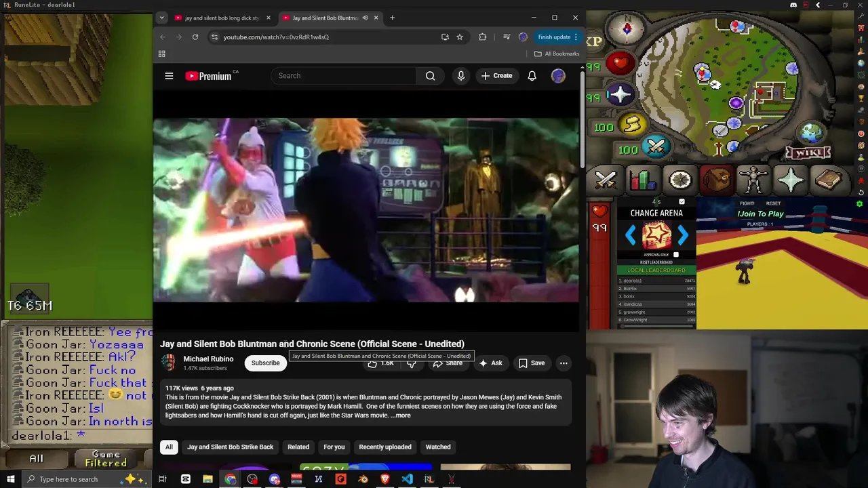Image resolution: width=868 pixels, height=488 pixels.
Task: Switch to the previous arena with left arrow
Action: click(x=631, y=235)
